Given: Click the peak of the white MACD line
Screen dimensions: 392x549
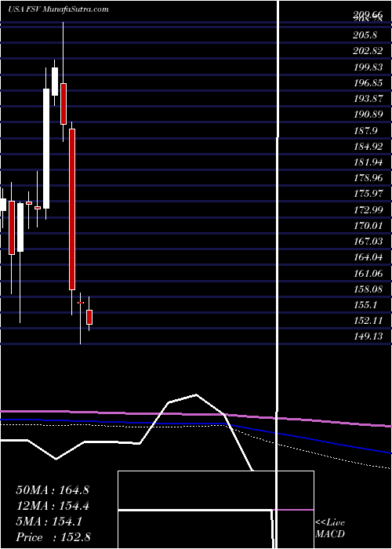Looking at the screenshot, I should point(196,395).
